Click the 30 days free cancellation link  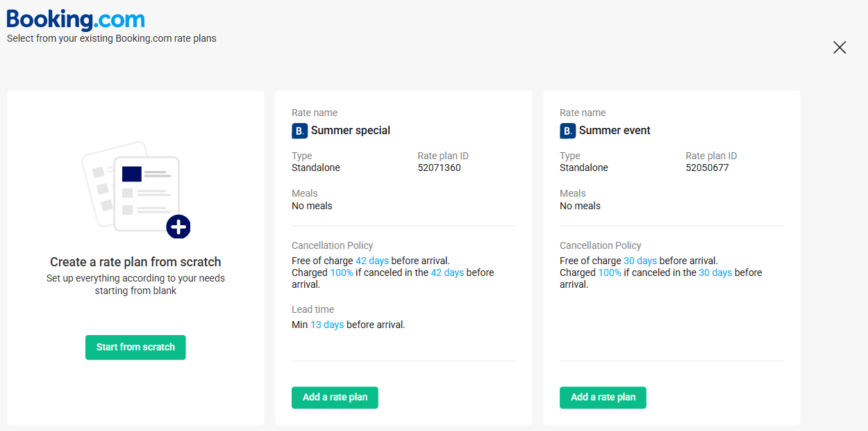pos(640,261)
